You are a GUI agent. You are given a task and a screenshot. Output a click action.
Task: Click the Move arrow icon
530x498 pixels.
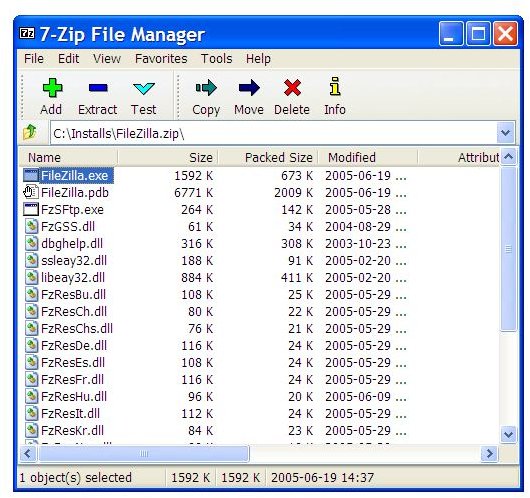pos(249,88)
